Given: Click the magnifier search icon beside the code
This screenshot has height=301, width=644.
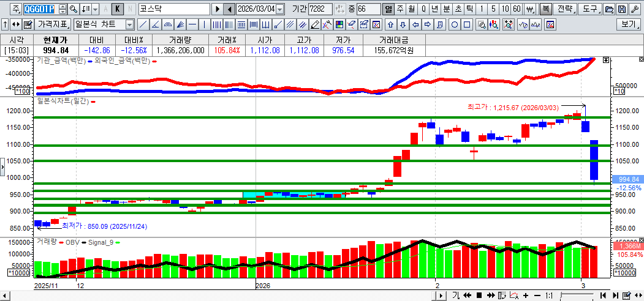Looking at the screenshot, I should [x=74, y=9].
